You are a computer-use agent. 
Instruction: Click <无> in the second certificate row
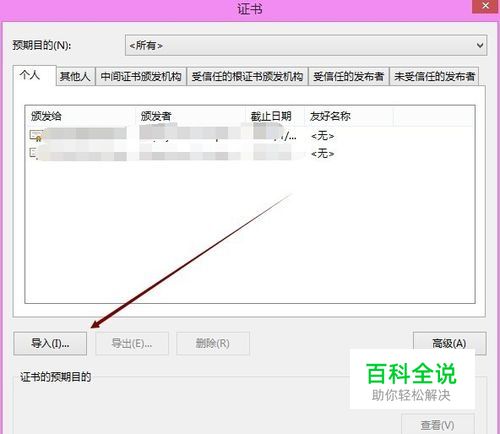322,154
